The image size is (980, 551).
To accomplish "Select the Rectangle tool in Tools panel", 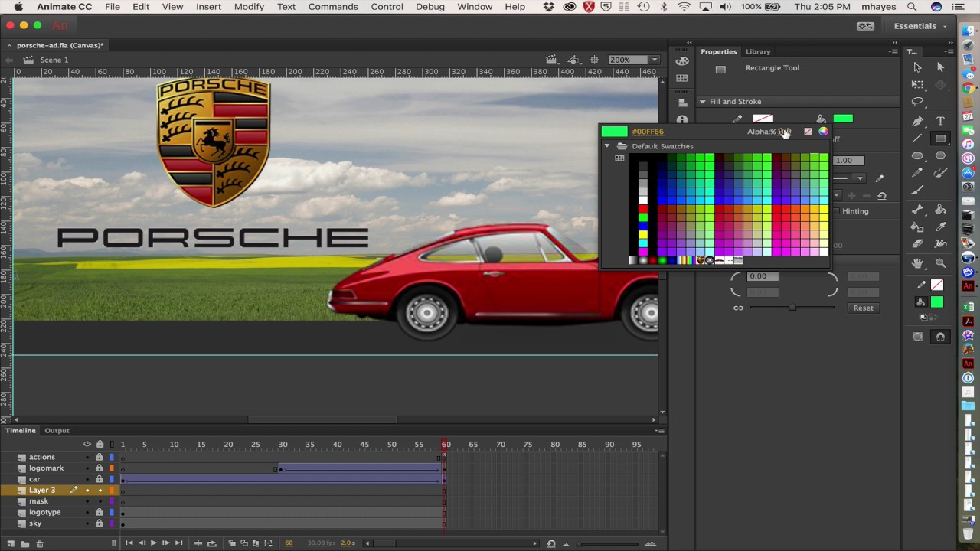I will coord(941,139).
